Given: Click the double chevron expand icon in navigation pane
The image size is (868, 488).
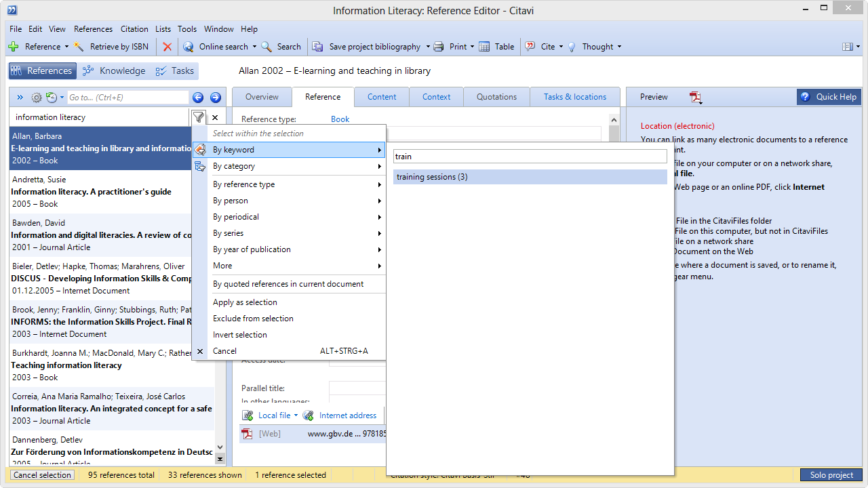Looking at the screenshot, I should click(x=20, y=98).
